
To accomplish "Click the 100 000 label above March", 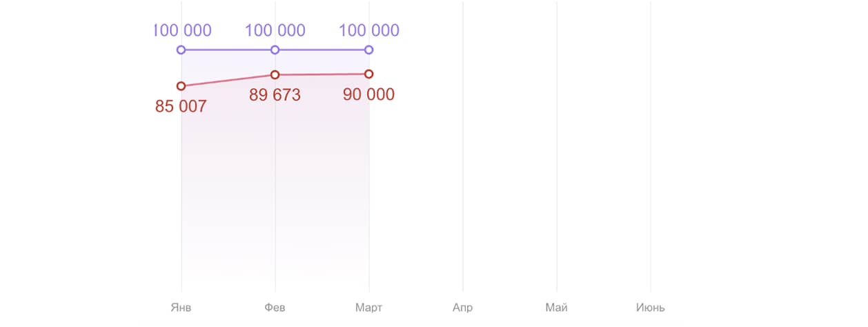I will coord(368,30).
